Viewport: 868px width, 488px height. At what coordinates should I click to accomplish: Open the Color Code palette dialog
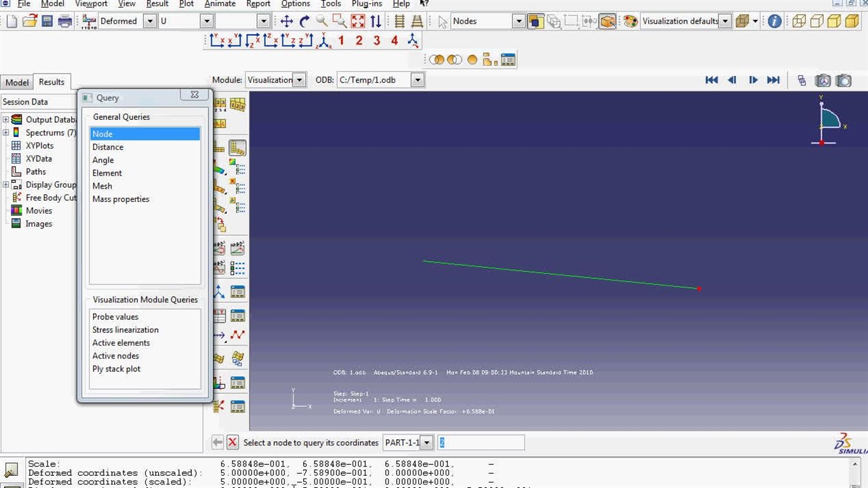pyautogui.click(x=631, y=22)
